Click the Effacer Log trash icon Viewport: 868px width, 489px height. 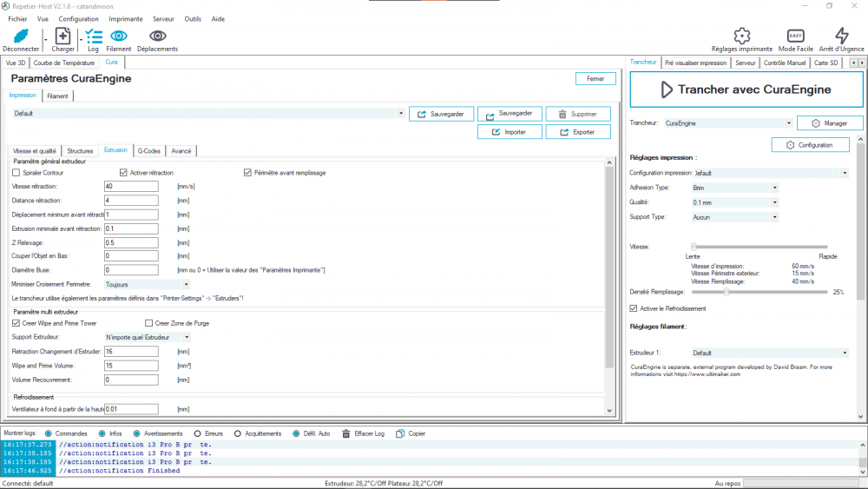point(346,433)
